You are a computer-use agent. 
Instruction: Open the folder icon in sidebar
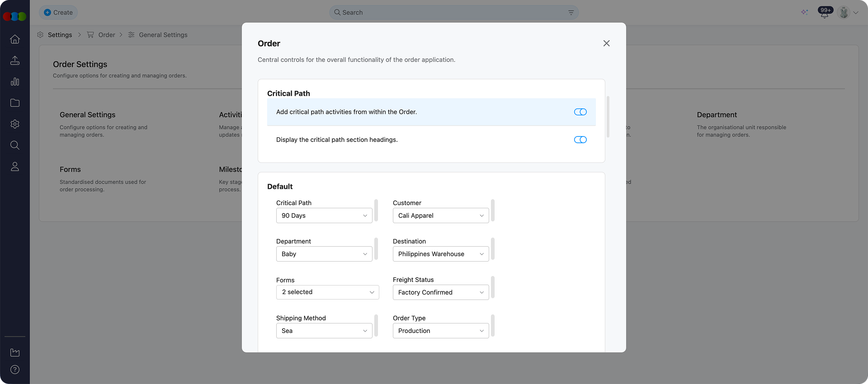[x=15, y=103]
